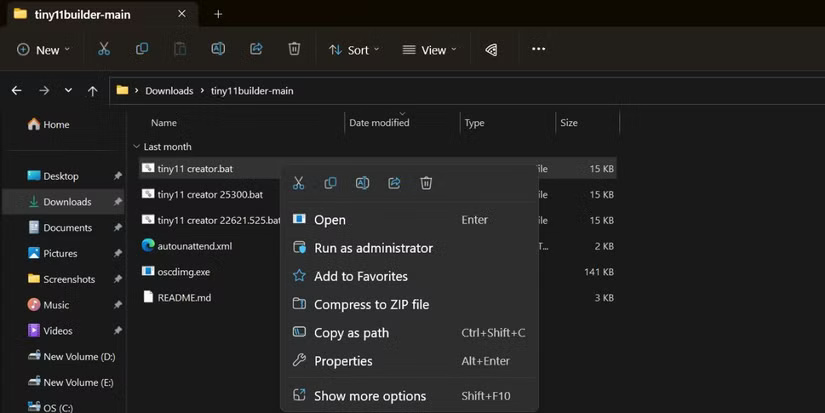Select the README.md file
825x413 pixels.
[184, 297]
